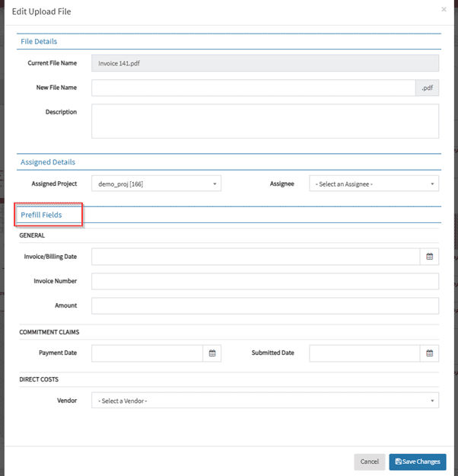Open the Invoice/Billing Date calendar picker

[429, 257]
